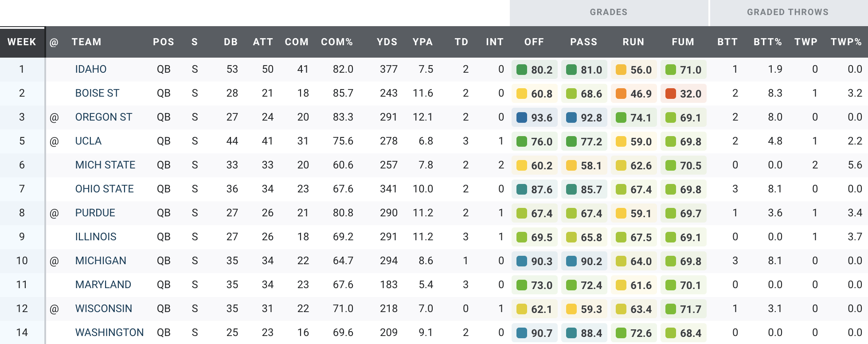Click the 90.3 offense grade for Michigan

(x=541, y=261)
